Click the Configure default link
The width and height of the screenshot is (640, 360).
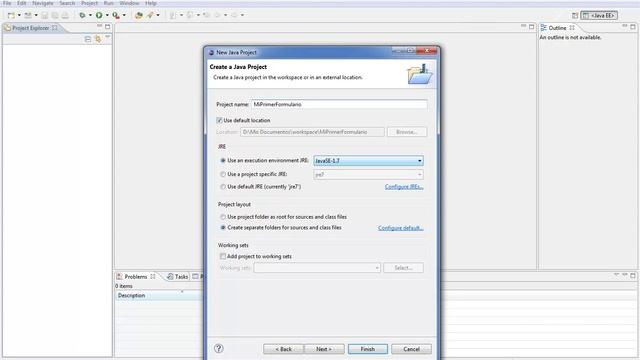[400, 228]
